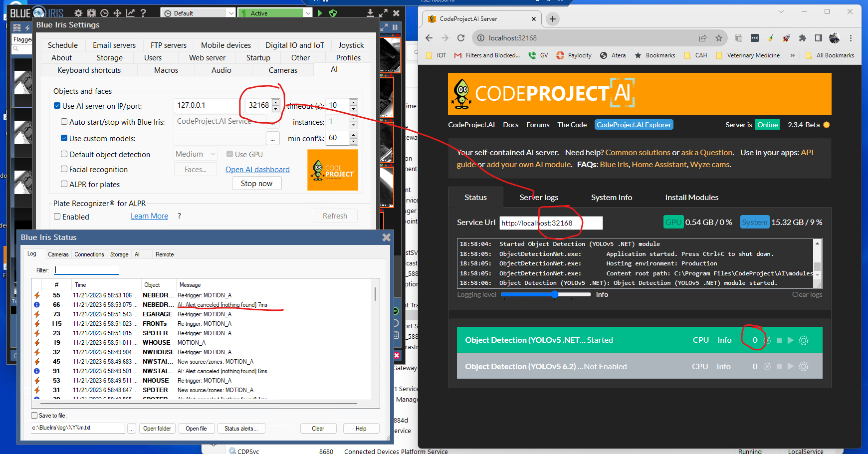Click the download arrow icon in Blue Iris

[x=370, y=13]
